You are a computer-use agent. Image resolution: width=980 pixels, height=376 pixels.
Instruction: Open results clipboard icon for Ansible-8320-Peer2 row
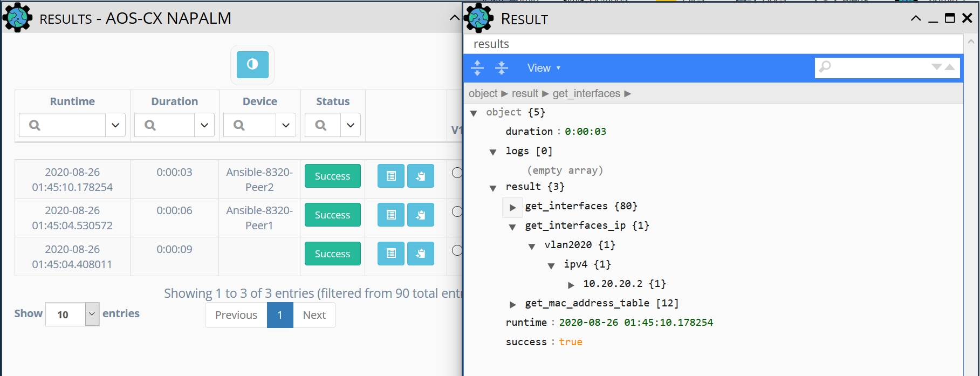421,176
